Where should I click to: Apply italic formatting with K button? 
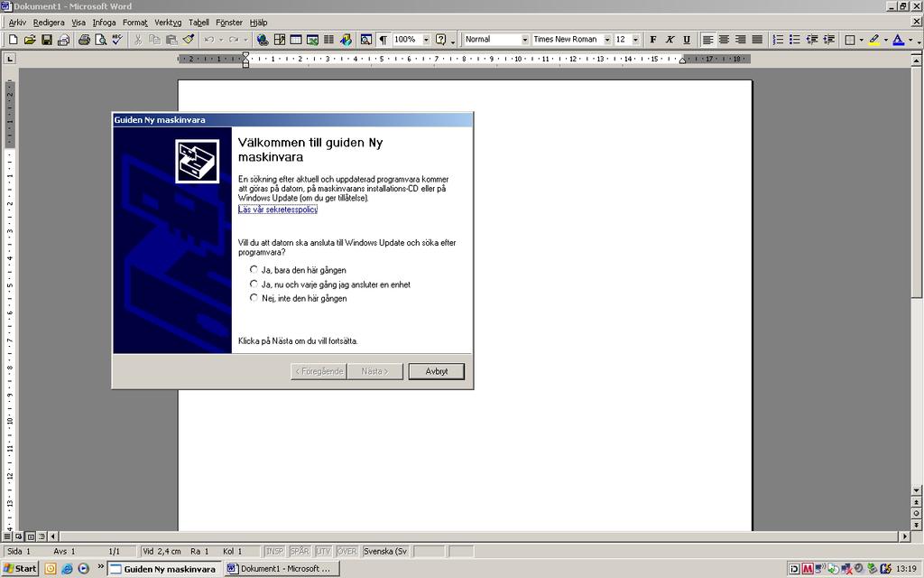coord(670,40)
